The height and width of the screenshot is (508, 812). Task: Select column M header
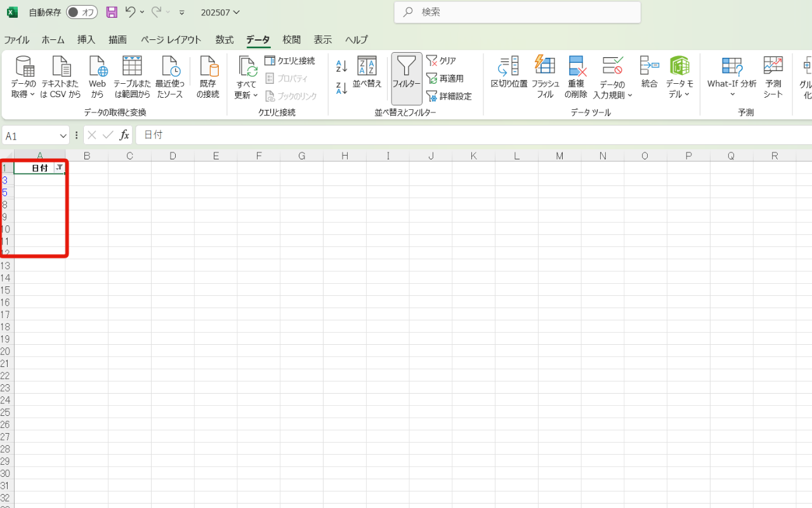[x=560, y=156]
